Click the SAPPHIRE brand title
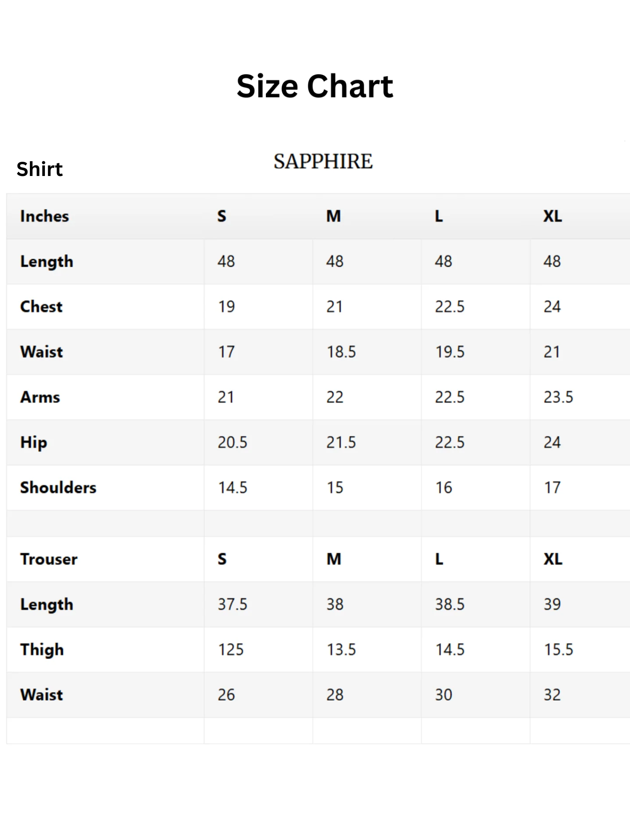Screen dimensions: 630x840 pyautogui.click(x=323, y=161)
